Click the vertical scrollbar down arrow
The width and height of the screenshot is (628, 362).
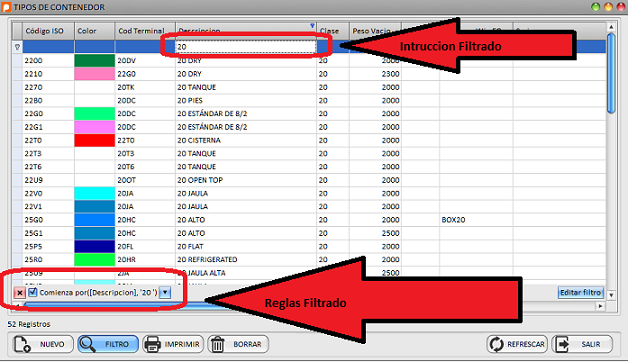611,295
